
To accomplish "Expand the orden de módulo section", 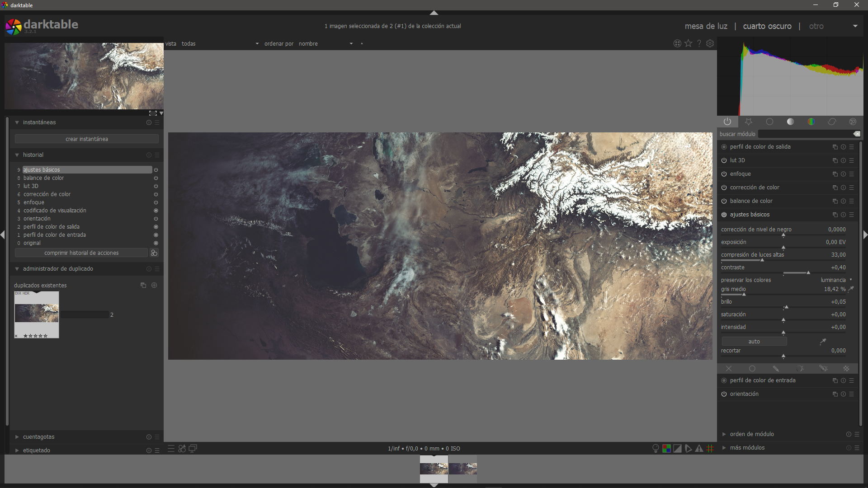I will [x=752, y=434].
